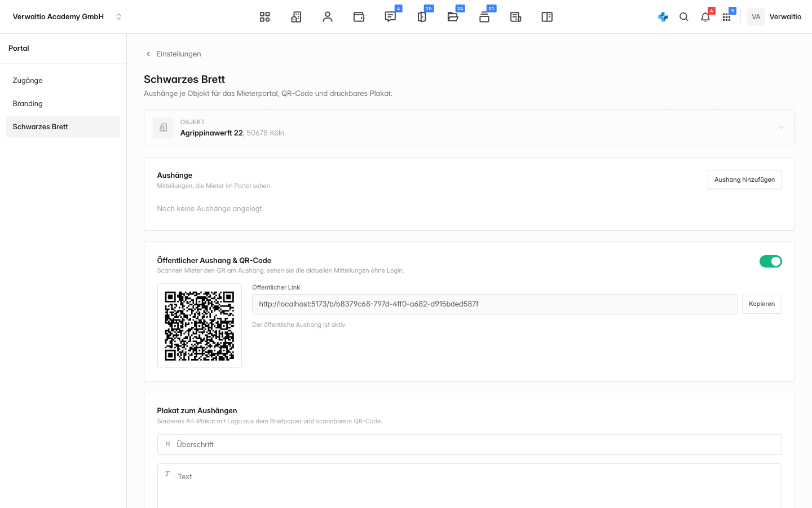Copy the public link with Kopieren
The height and width of the screenshot is (508, 812).
[x=762, y=304]
